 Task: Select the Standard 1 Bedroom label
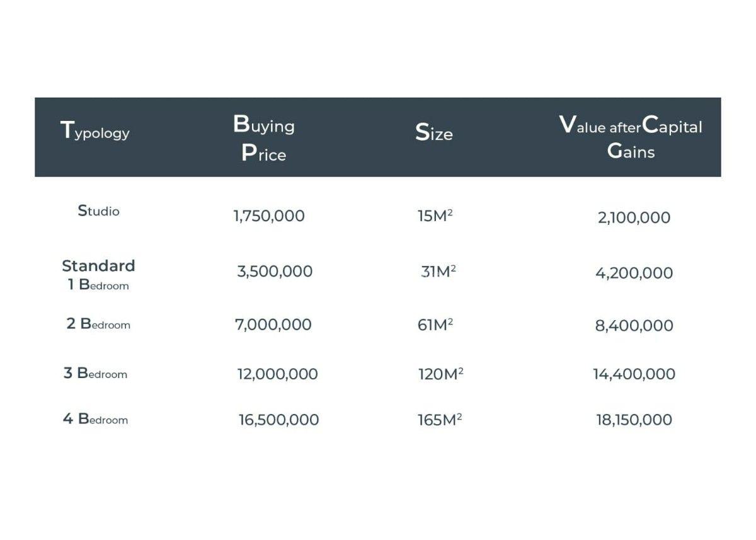coord(98,275)
